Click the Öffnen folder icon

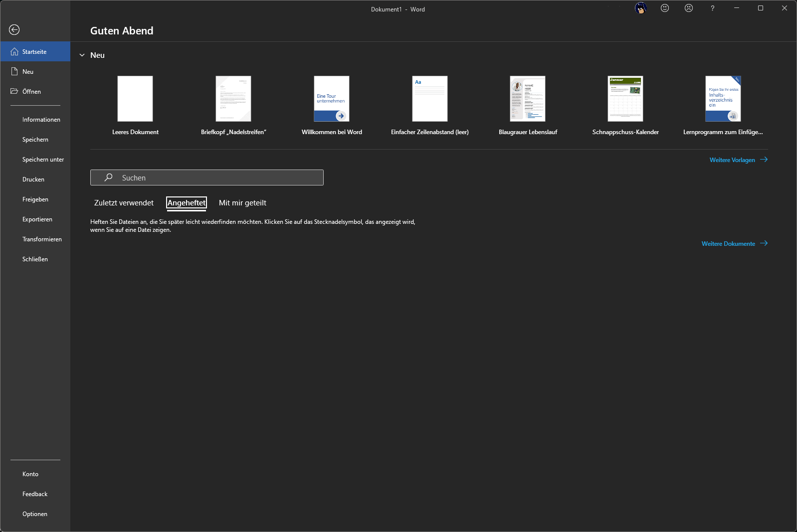click(14, 91)
